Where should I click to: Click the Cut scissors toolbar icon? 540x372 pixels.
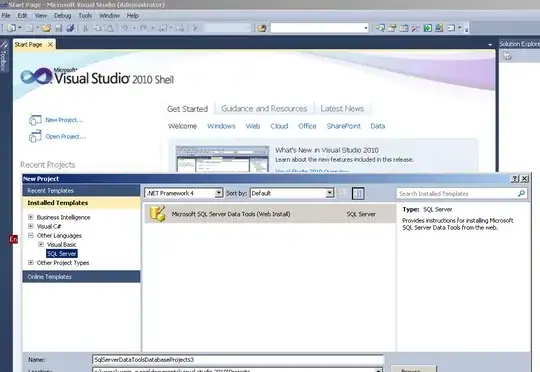point(85,28)
